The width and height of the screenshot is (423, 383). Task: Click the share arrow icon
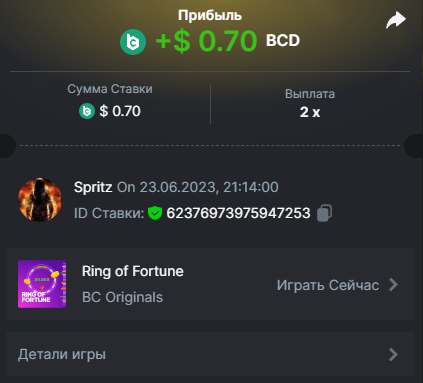(x=396, y=20)
